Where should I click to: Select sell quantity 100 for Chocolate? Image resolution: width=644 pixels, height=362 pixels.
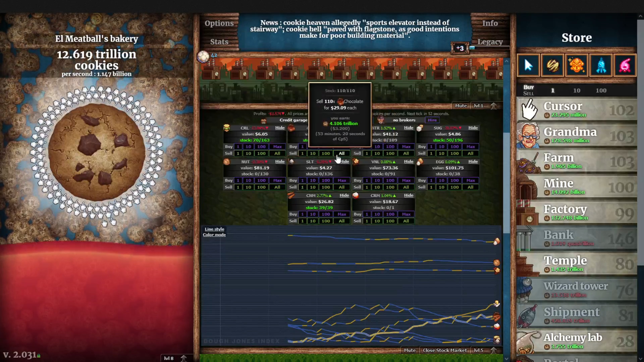[x=326, y=154]
